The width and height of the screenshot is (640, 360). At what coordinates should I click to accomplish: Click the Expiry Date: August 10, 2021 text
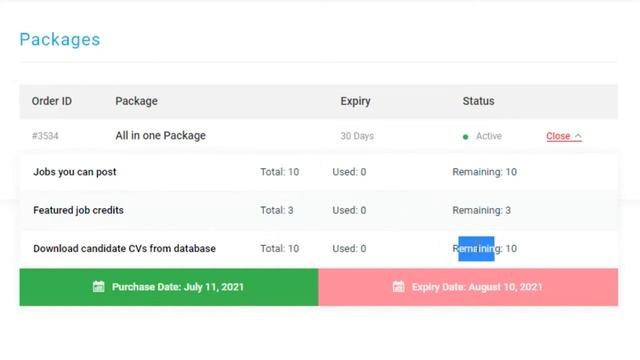(x=477, y=287)
